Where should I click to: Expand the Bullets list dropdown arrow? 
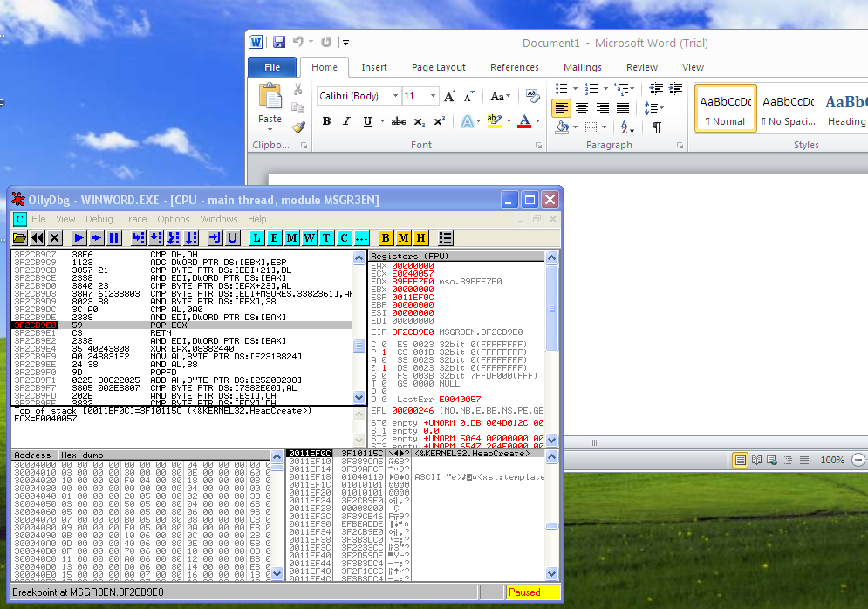click(x=575, y=89)
